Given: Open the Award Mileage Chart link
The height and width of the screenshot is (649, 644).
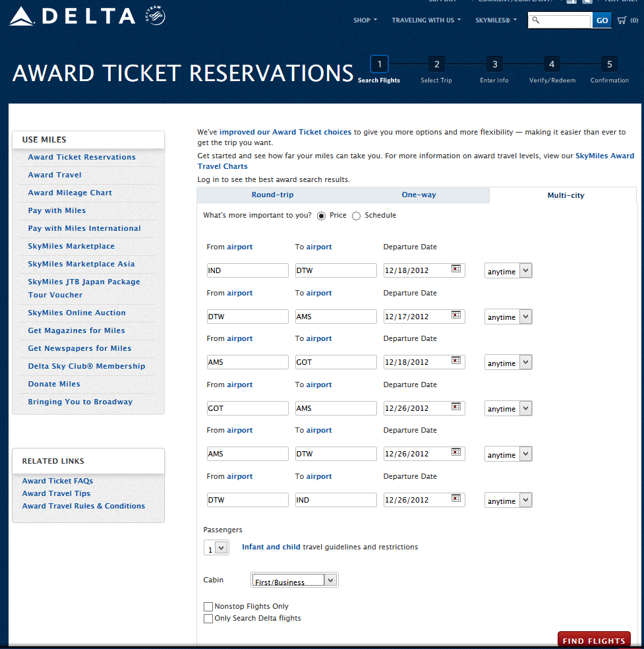Looking at the screenshot, I should 70,193.
